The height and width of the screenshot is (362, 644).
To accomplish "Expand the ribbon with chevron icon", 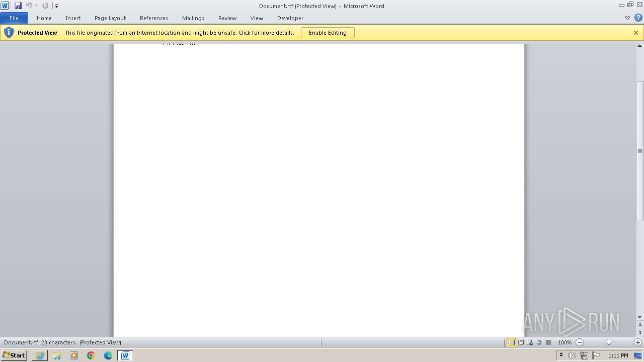I will tap(627, 18).
